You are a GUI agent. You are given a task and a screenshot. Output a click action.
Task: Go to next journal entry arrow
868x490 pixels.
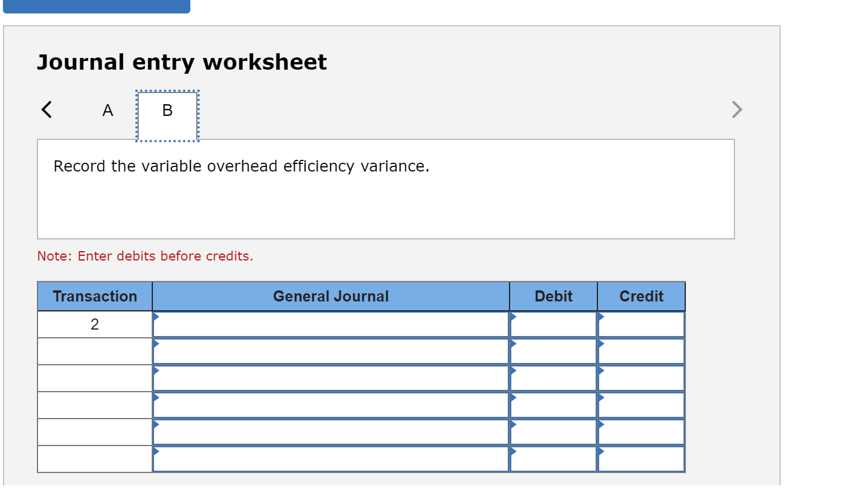[x=737, y=109]
